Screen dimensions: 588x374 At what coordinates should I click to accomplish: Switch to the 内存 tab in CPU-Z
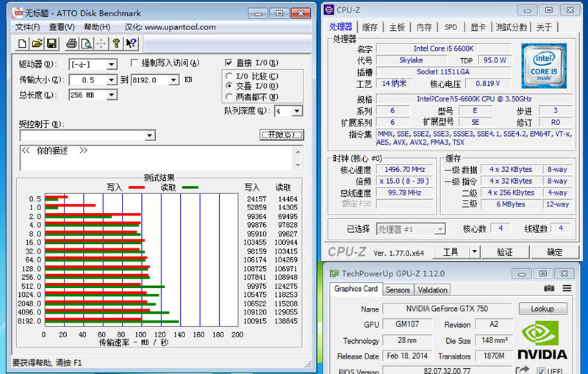[424, 27]
